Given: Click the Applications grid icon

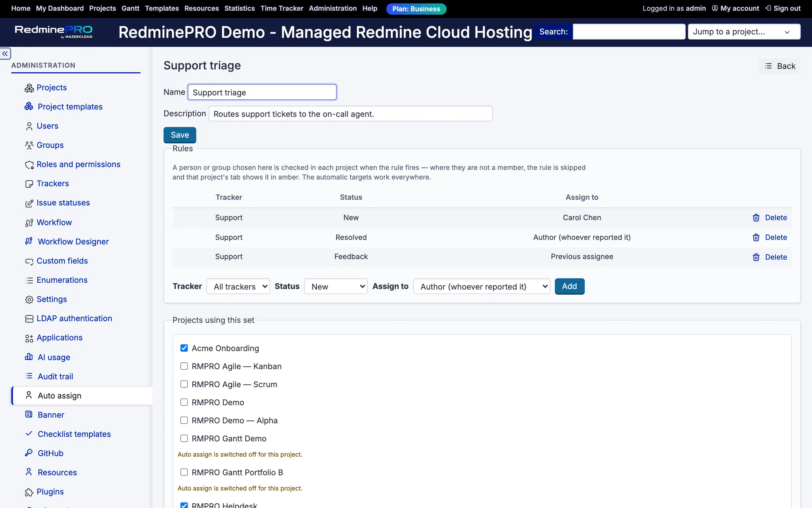Looking at the screenshot, I should click(x=29, y=338).
